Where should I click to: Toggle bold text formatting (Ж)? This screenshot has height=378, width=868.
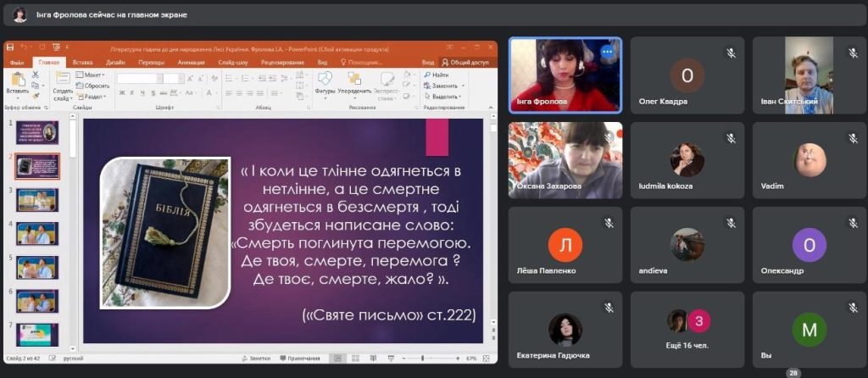pos(120,91)
